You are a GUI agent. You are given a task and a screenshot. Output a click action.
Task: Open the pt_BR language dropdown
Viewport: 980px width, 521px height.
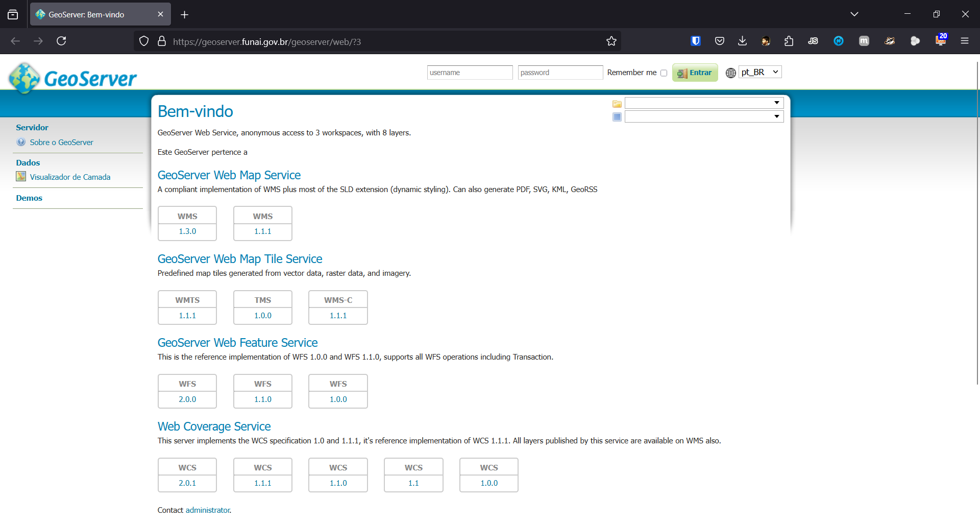(x=760, y=72)
